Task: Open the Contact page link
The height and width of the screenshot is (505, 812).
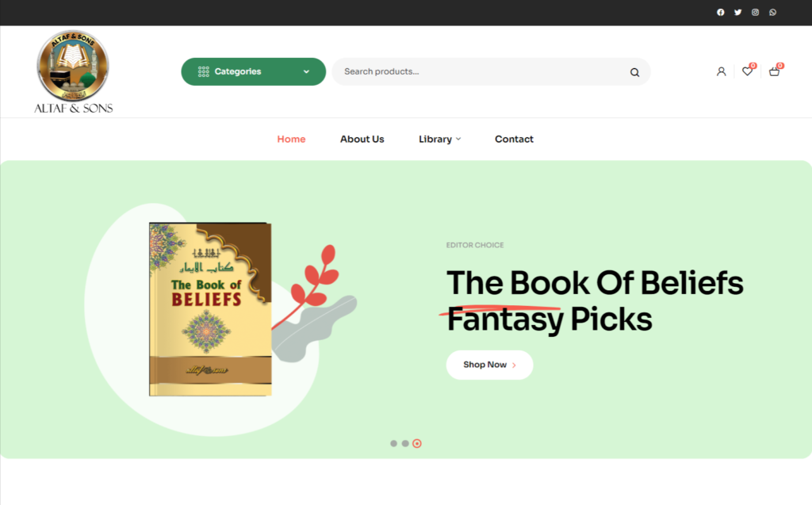Action: click(x=514, y=139)
